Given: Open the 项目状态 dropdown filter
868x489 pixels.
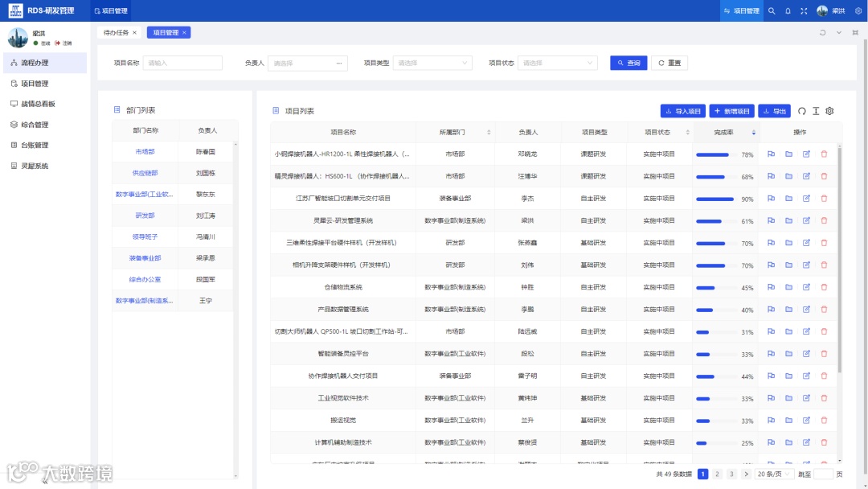Looking at the screenshot, I should coord(558,63).
